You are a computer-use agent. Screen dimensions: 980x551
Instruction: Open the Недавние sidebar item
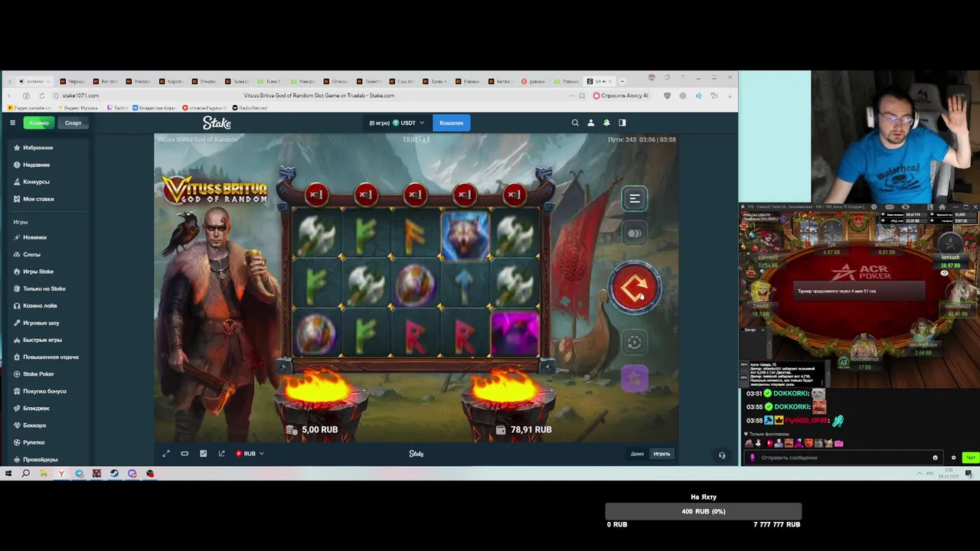pos(36,165)
